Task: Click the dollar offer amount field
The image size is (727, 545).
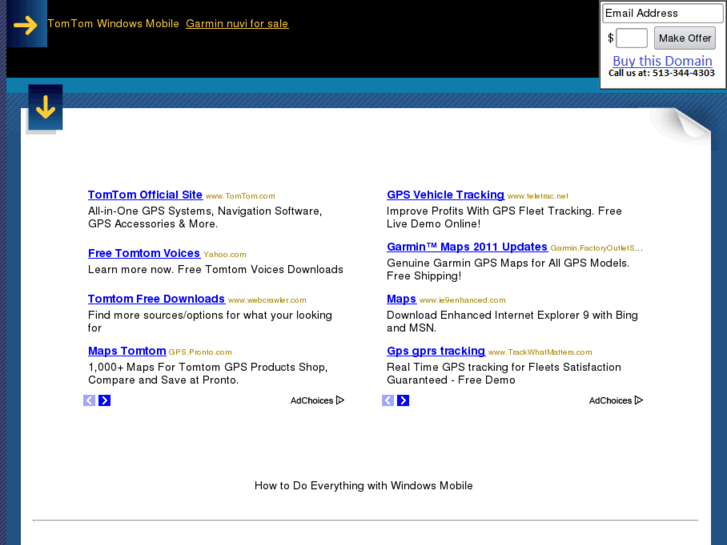Action: 631,38
